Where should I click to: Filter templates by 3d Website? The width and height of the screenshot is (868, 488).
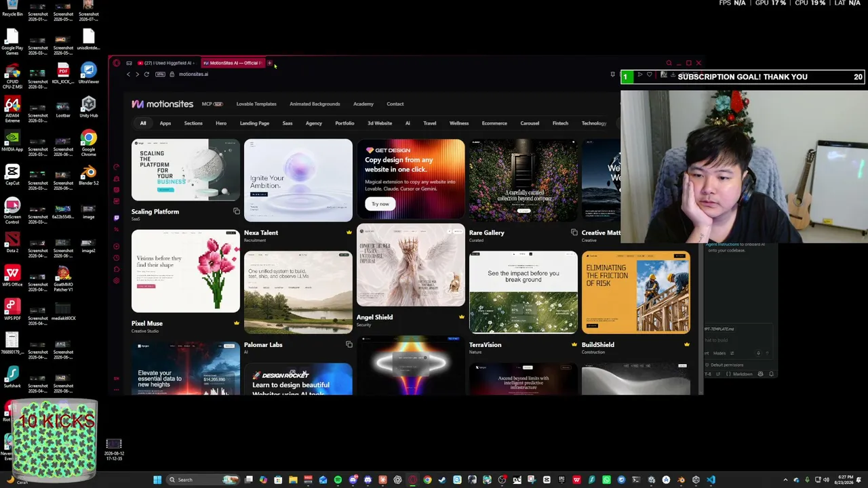tap(380, 123)
